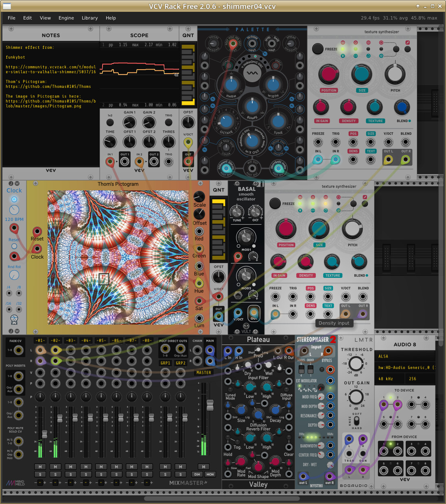The height and width of the screenshot is (504, 446).
Task: Mute the MixMaster master channel
Action: (x=203, y=467)
